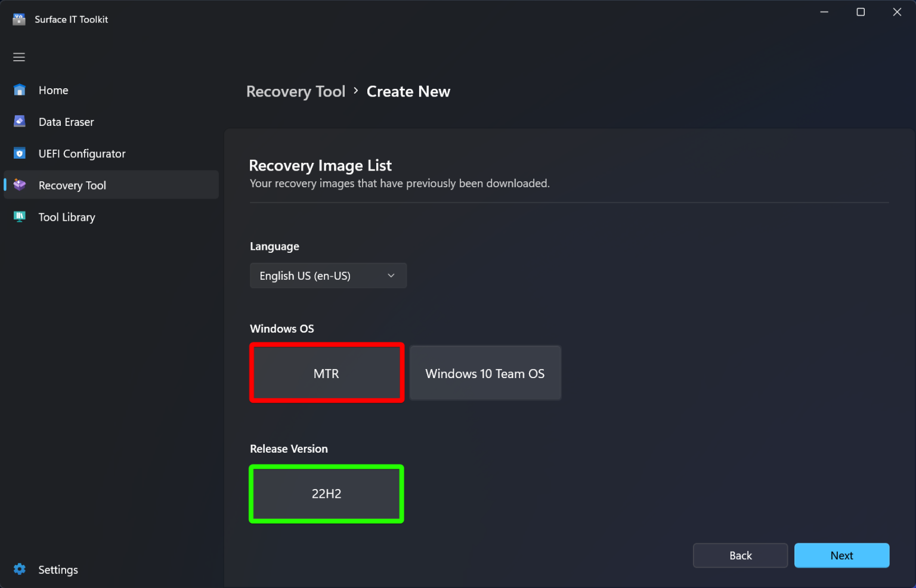
Task: Choose Windows 10 Team OS option
Action: [485, 373]
